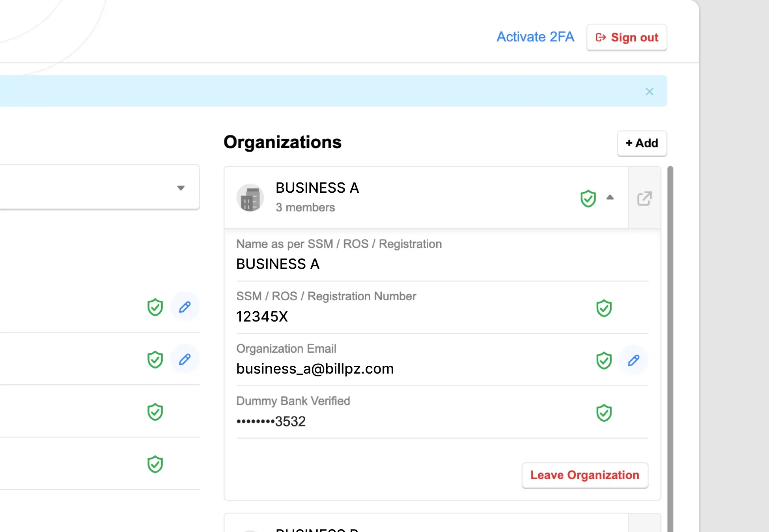Click the "3 members" text

click(x=305, y=207)
